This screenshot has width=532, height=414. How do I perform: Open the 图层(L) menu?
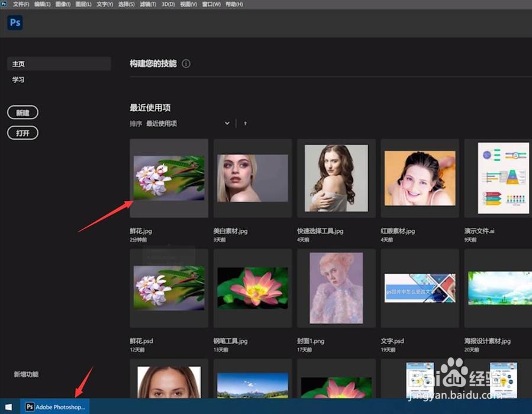(83, 4)
